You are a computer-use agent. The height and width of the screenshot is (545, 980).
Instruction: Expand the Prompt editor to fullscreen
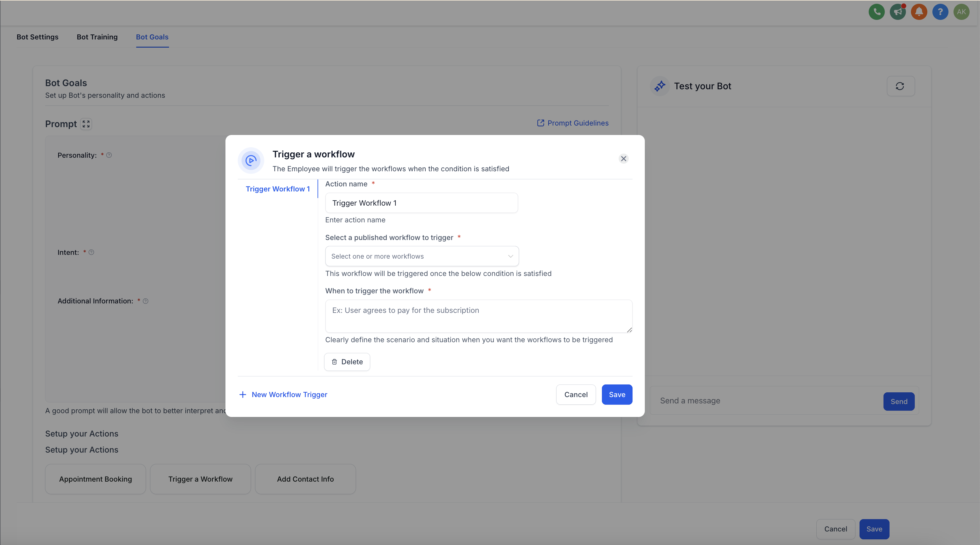tap(86, 124)
